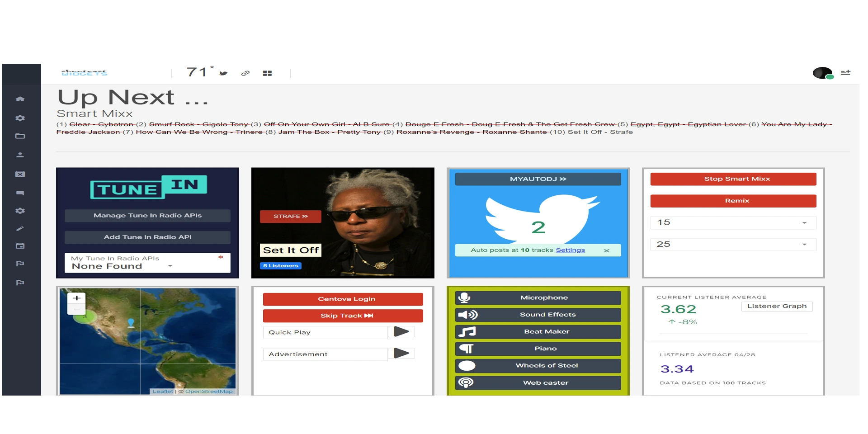Image resolution: width=868 pixels, height=434 pixels.
Task: Click the Advertisement input field
Action: click(x=325, y=354)
